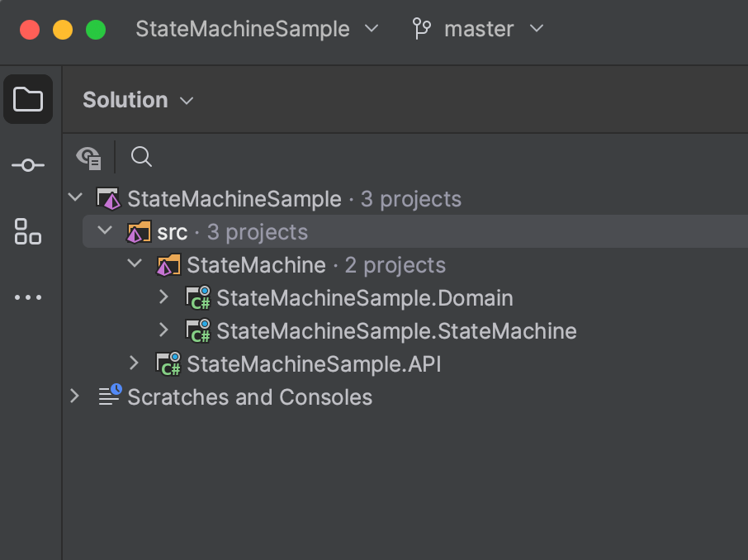Open the Solution view switcher dropdown

tap(185, 100)
